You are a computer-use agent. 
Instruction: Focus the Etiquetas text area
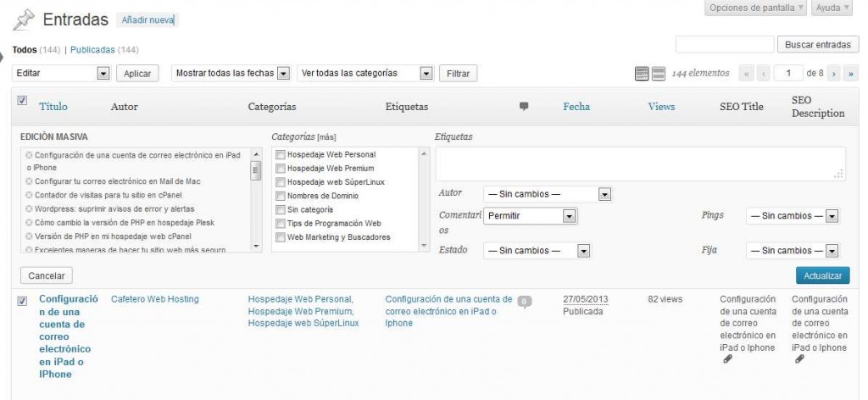pos(641,164)
